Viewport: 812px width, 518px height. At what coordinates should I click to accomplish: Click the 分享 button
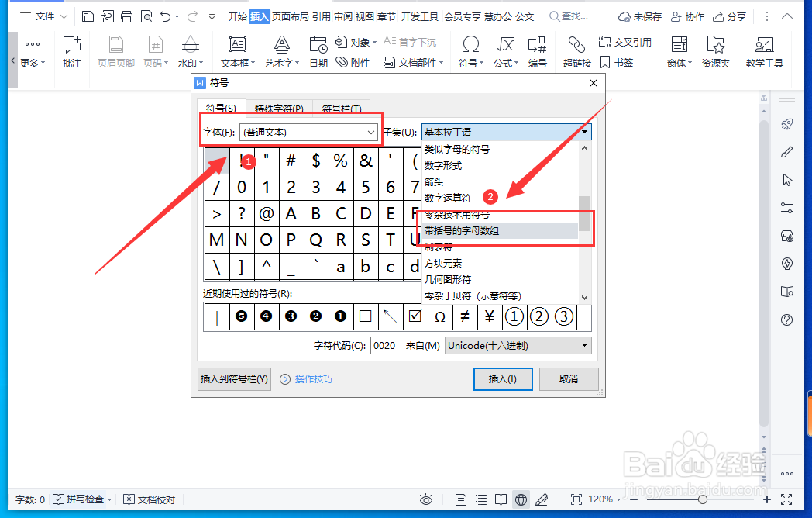(729, 16)
